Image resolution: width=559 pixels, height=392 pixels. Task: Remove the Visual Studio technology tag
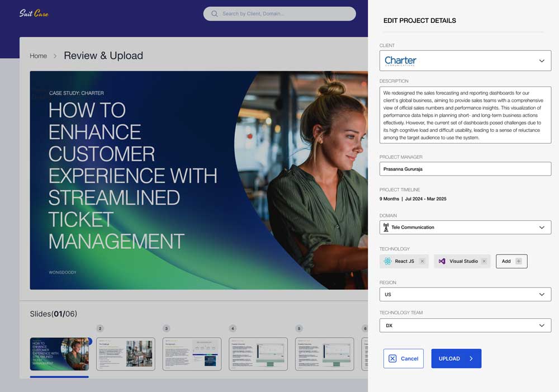(484, 261)
